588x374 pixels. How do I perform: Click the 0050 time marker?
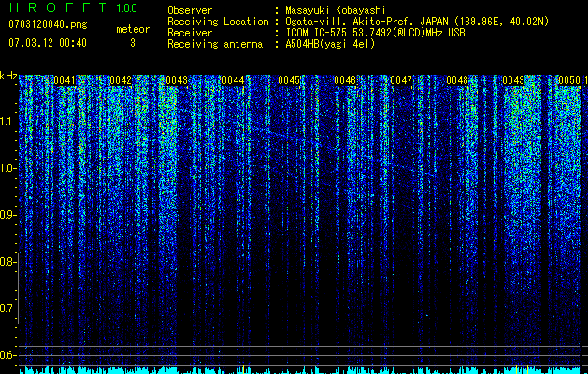coord(569,80)
